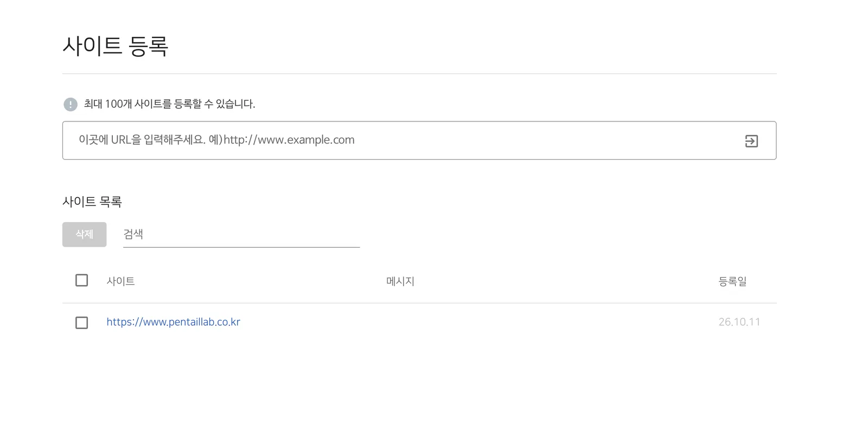Click the 사이트 목록 section heading

92,202
